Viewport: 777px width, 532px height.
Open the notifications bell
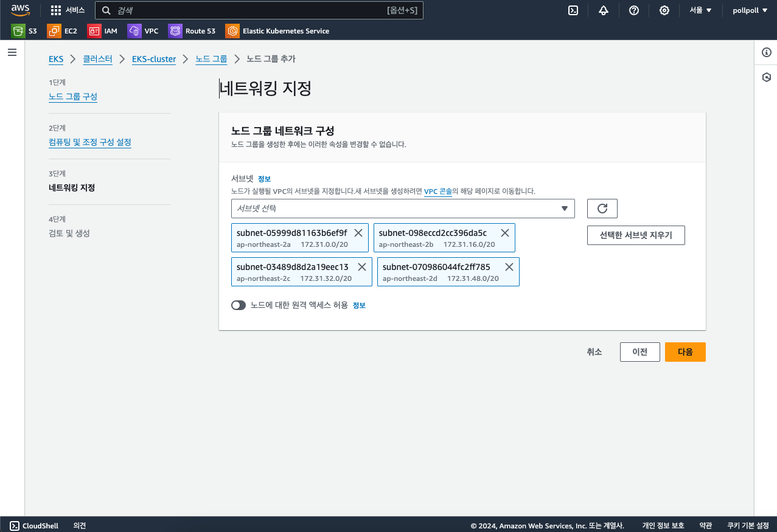click(604, 10)
